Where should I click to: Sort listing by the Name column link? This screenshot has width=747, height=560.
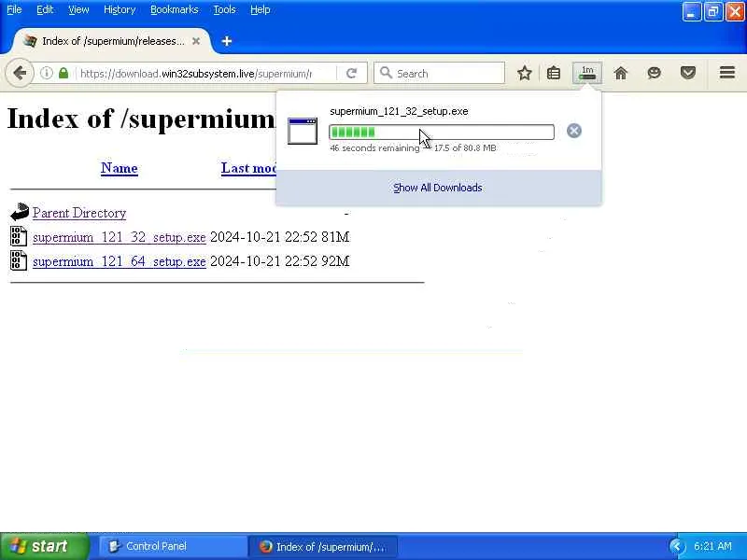[x=120, y=168]
